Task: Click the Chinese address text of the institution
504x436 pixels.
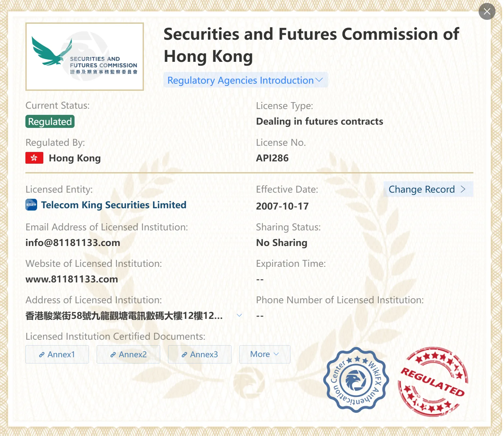Action: coord(124,316)
